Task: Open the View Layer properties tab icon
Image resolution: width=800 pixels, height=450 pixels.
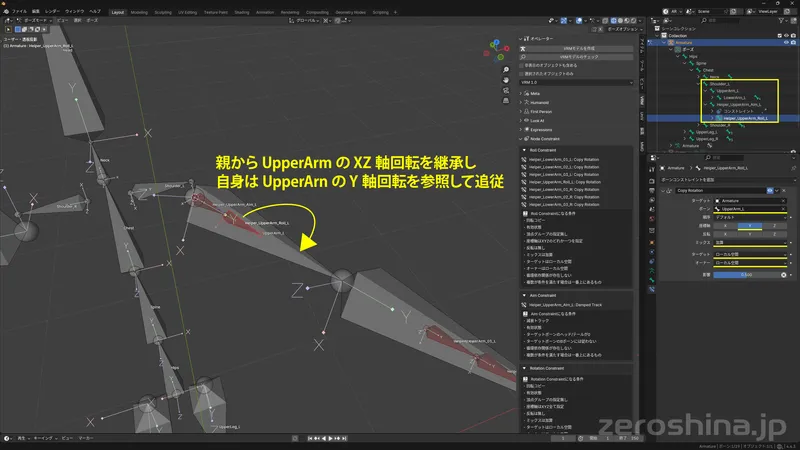Action: tap(652, 199)
